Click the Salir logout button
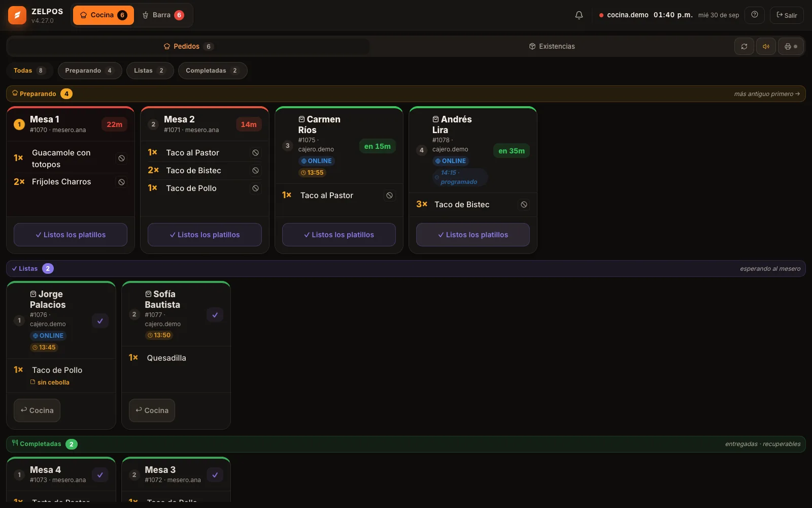812x508 pixels. point(787,15)
